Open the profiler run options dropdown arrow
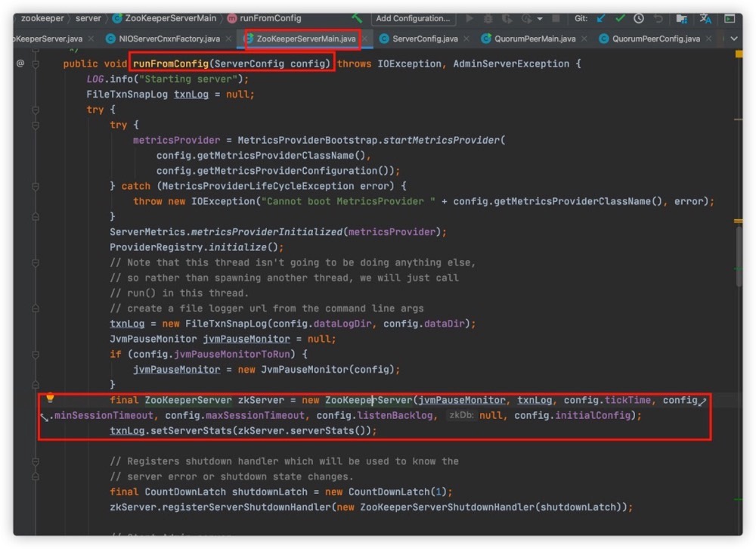The image size is (756, 549). pos(540,19)
